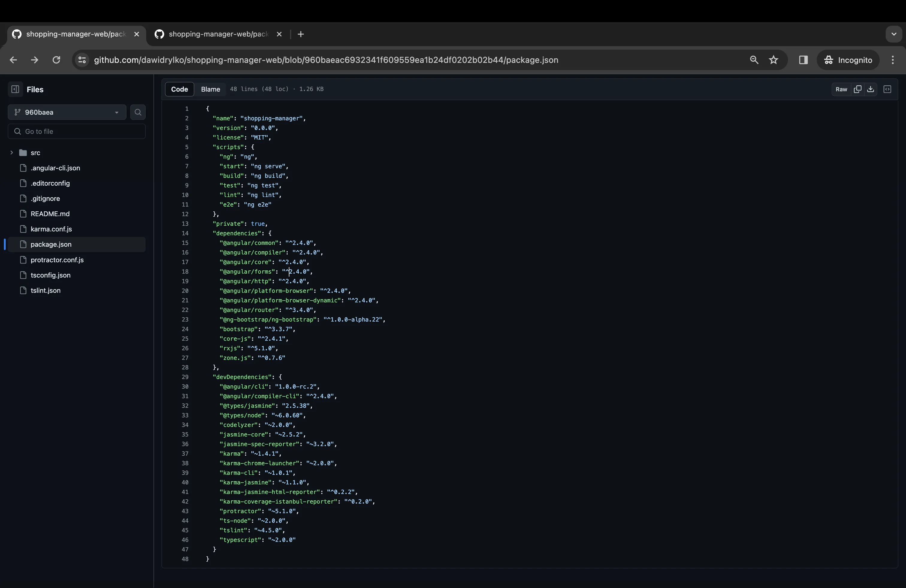Open tsconfig.json file

tap(51, 275)
